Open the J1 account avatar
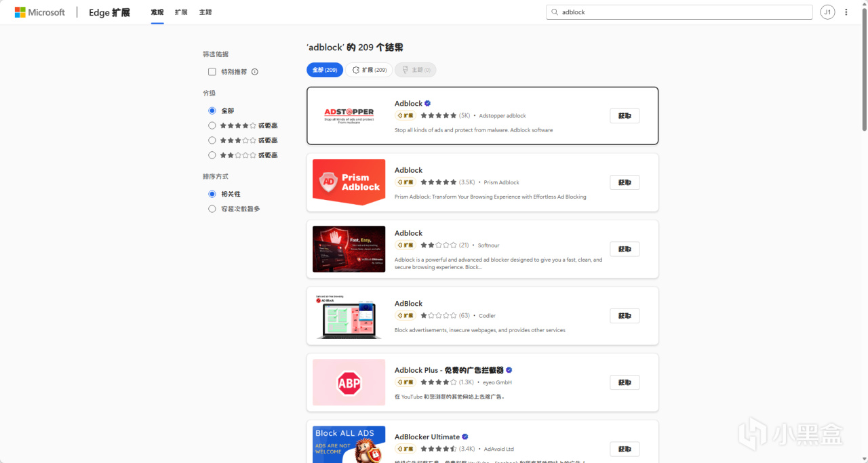 pyautogui.click(x=827, y=12)
